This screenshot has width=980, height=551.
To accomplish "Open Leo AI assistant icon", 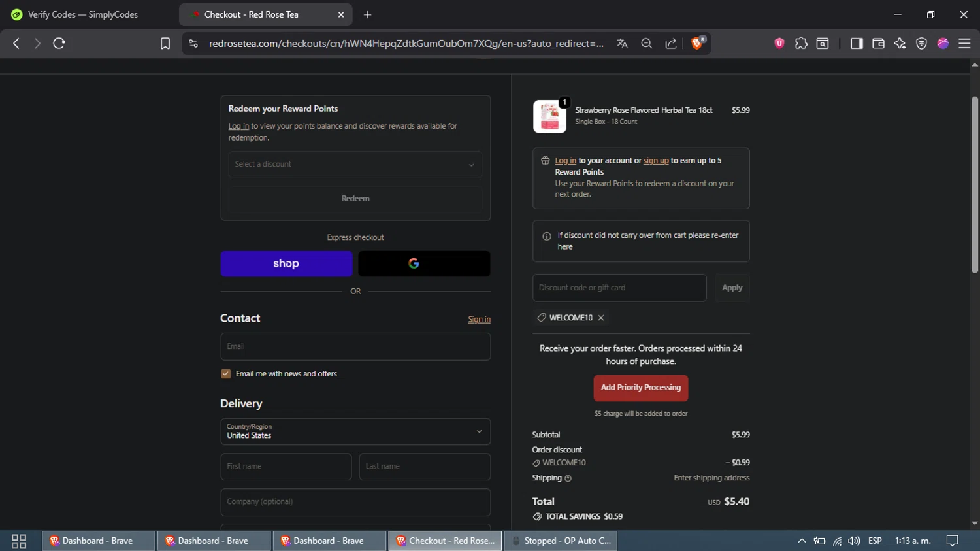I will pos(900,43).
